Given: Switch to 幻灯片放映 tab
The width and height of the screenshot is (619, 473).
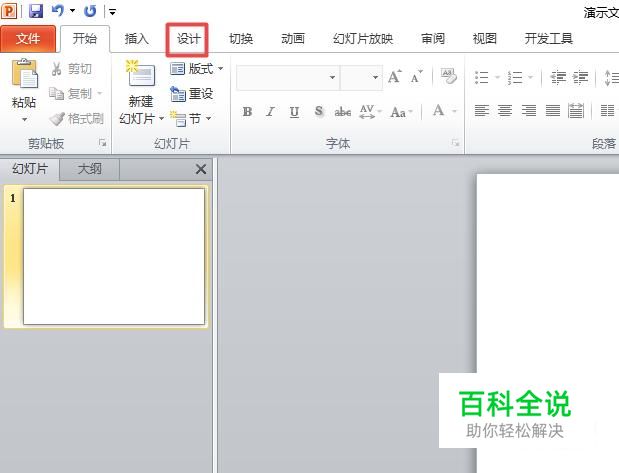Looking at the screenshot, I should coord(363,39).
